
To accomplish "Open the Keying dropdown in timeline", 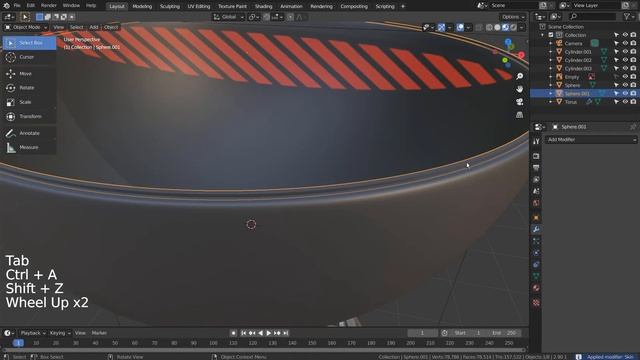I will coord(60,333).
